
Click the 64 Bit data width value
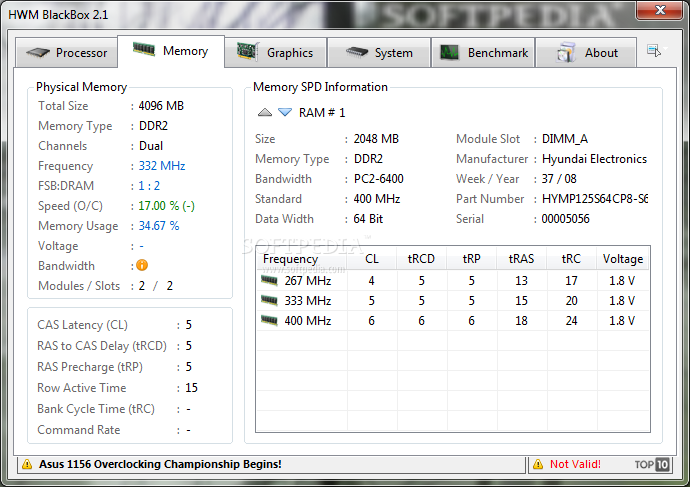click(x=368, y=219)
